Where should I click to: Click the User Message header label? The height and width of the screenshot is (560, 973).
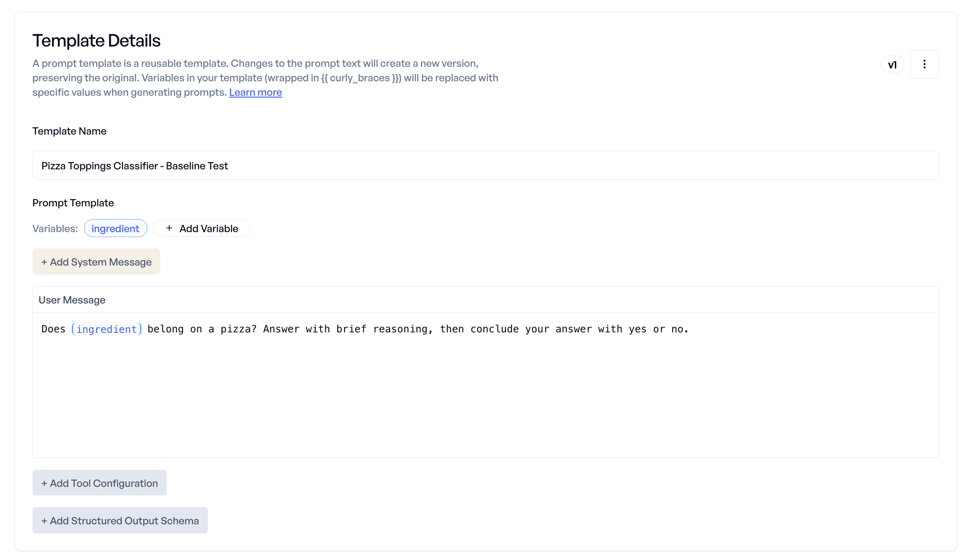point(72,300)
